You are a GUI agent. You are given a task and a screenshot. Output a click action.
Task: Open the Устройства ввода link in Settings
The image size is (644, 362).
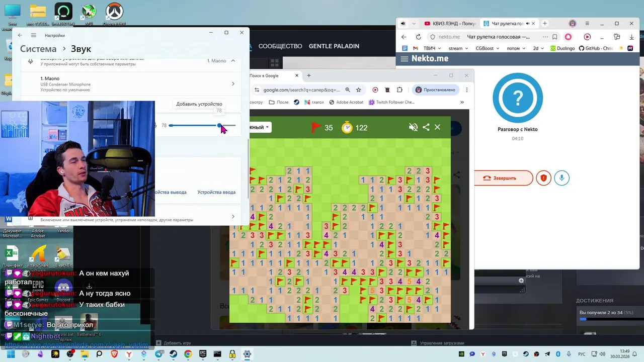tap(216, 192)
